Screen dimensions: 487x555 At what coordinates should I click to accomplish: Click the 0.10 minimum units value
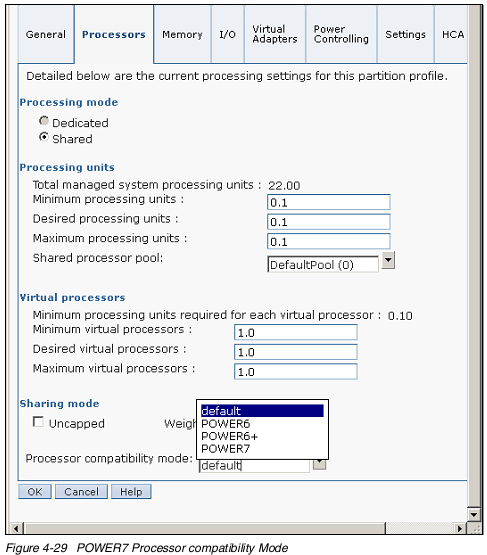(400, 316)
